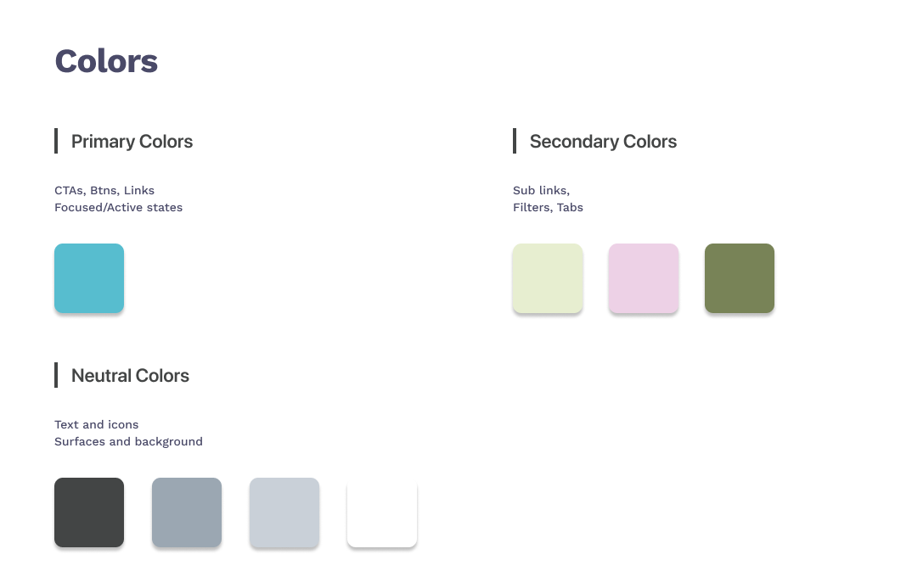Click the vertical bar beside Secondary Colors

click(x=515, y=141)
